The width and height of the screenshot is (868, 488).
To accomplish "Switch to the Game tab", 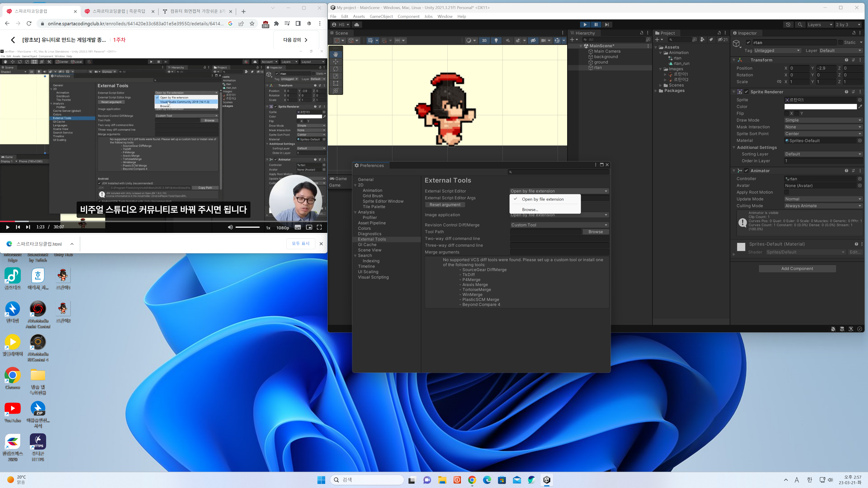I will (x=338, y=179).
